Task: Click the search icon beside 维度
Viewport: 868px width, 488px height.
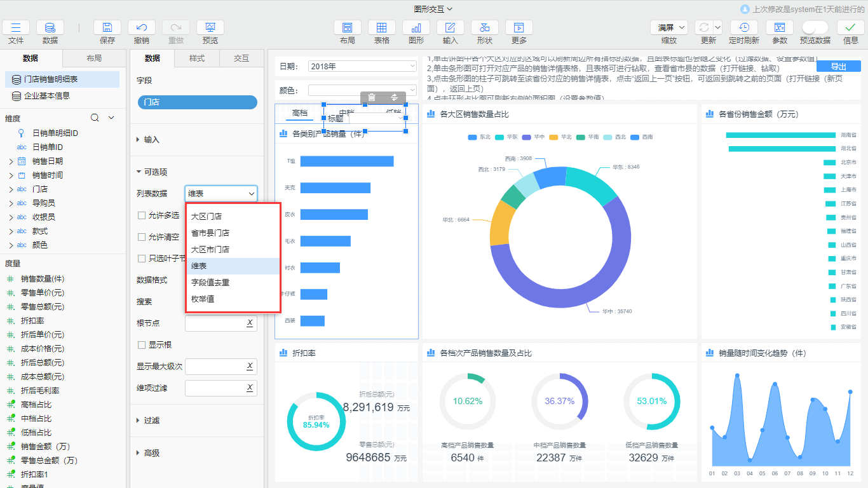Action: pyautogui.click(x=95, y=118)
